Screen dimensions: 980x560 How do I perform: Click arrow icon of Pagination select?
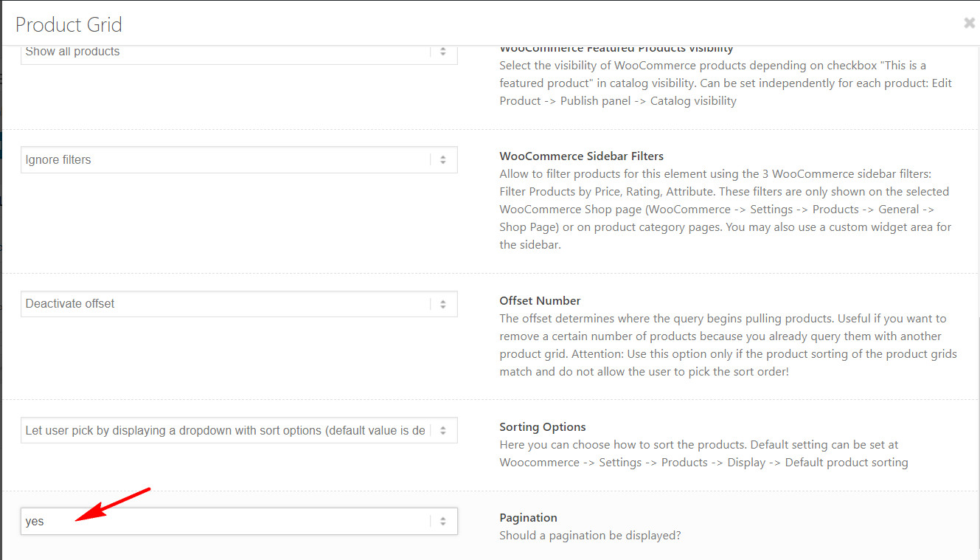443,521
